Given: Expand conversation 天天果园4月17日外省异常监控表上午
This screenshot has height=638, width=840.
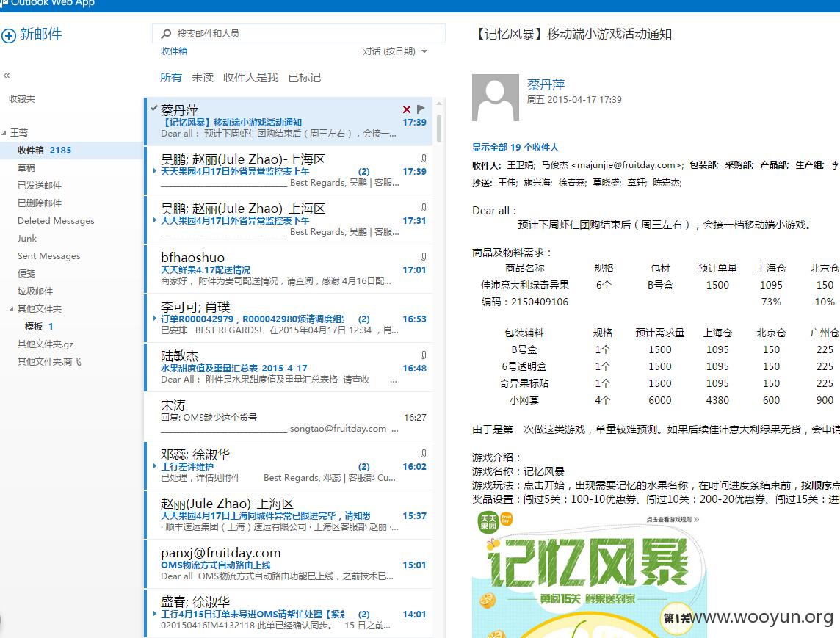Looking at the screenshot, I should (x=155, y=171).
